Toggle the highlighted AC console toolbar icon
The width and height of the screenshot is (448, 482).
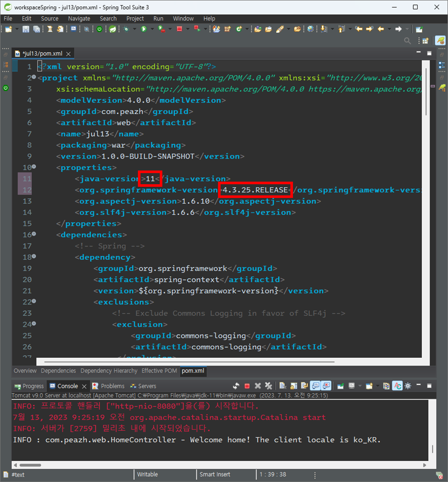(397, 386)
